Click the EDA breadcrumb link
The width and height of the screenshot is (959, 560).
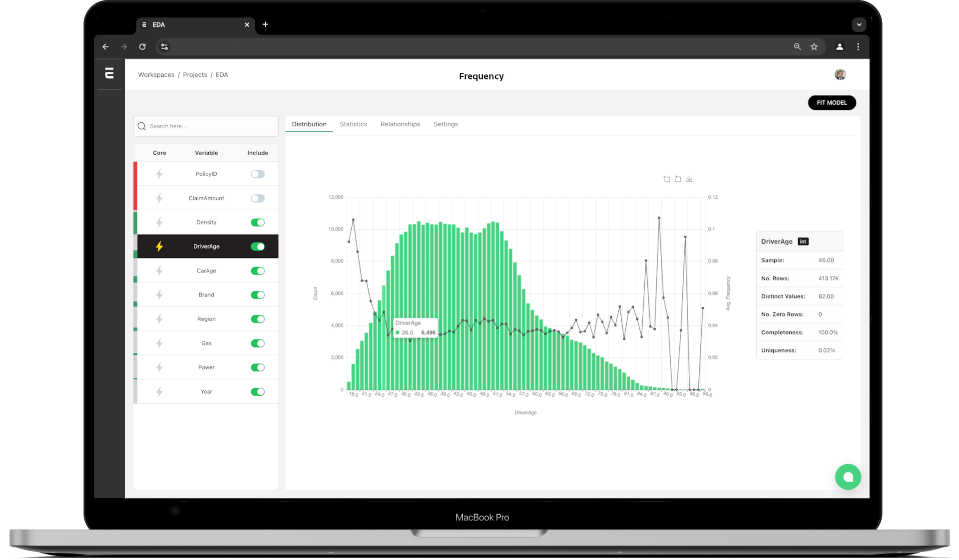(x=222, y=74)
